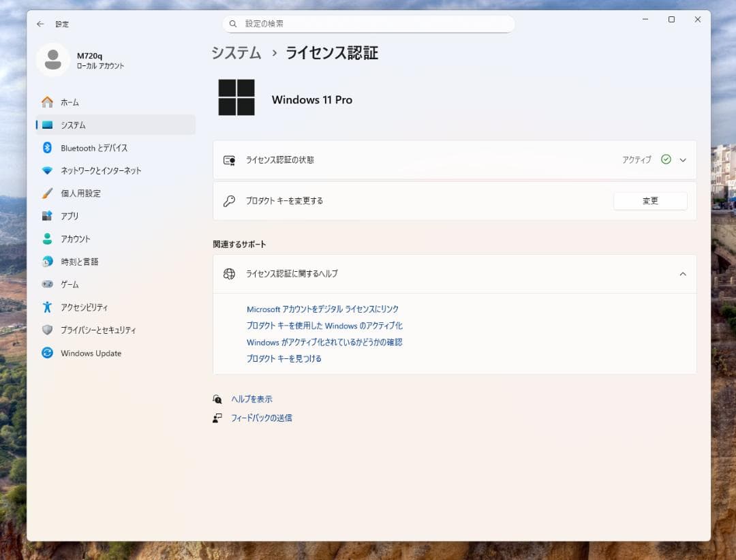This screenshot has height=560, width=736.
Task: Collapse the ライセンス認証に関するヘルプ section
Action: [682, 274]
